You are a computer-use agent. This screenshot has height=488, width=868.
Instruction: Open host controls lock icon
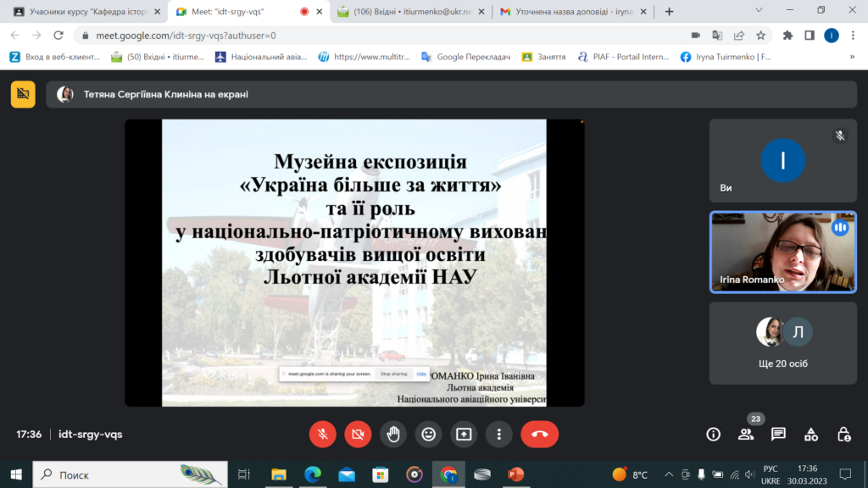843,434
